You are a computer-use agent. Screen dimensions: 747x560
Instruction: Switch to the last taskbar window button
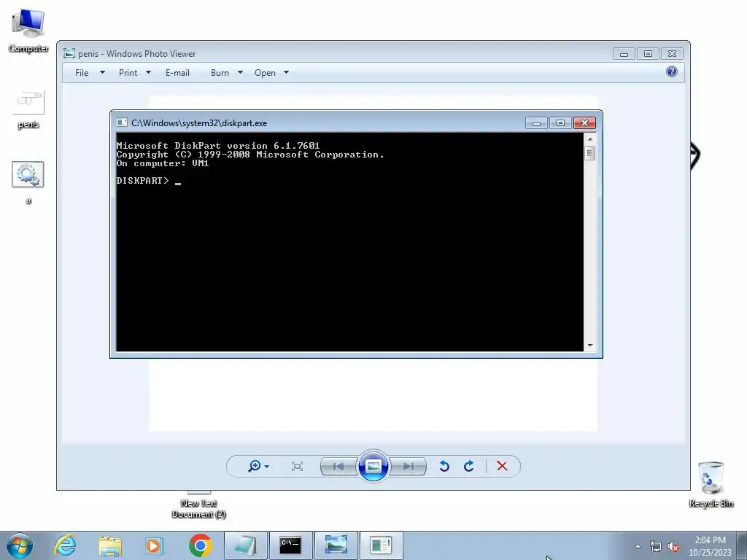(x=381, y=545)
